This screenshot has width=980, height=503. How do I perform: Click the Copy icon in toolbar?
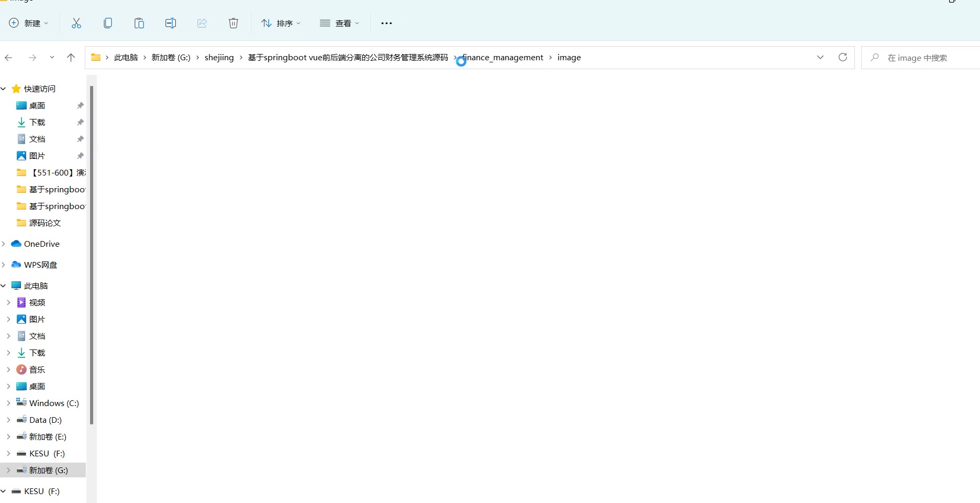tap(108, 23)
